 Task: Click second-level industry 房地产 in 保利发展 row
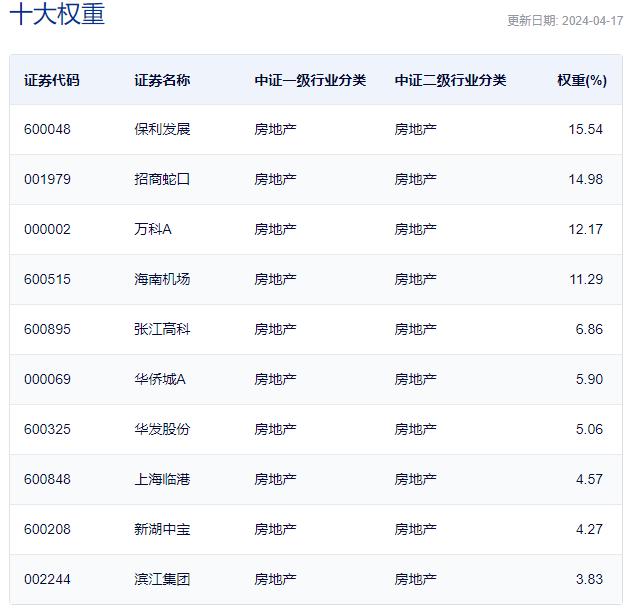tap(415, 129)
